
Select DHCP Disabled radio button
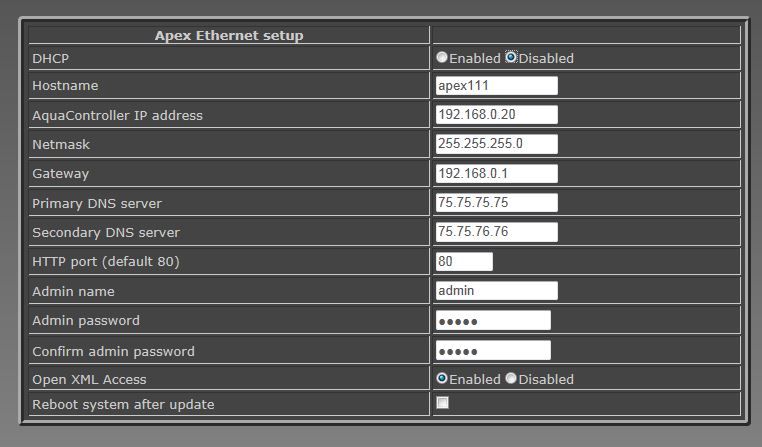click(x=511, y=57)
